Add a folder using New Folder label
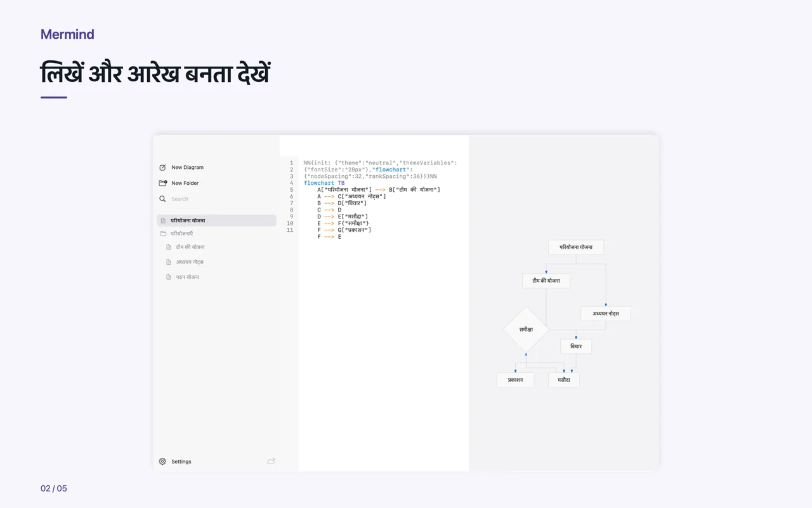 point(185,183)
